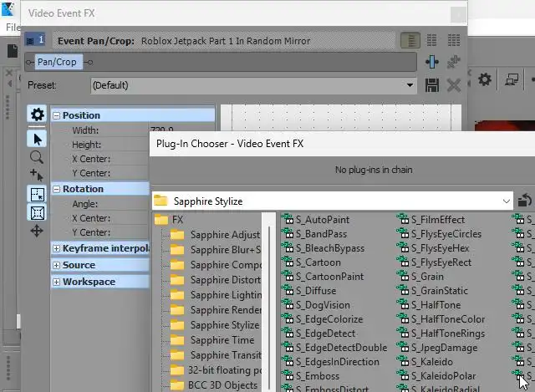Toggle enable snapping to grid button
The width and height of the screenshot is (535, 392).
click(x=37, y=195)
